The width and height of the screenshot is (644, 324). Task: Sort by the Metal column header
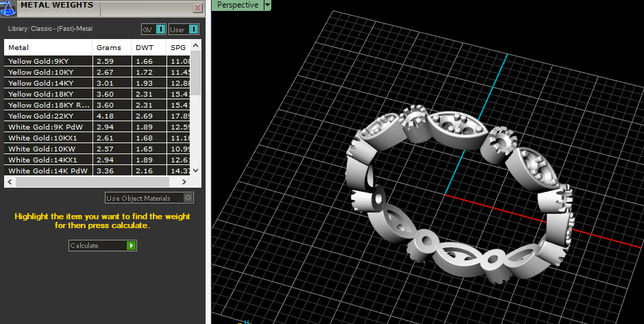48,48
